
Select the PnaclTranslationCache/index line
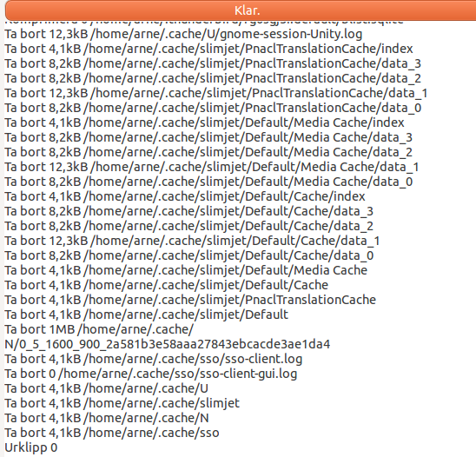[208, 49]
